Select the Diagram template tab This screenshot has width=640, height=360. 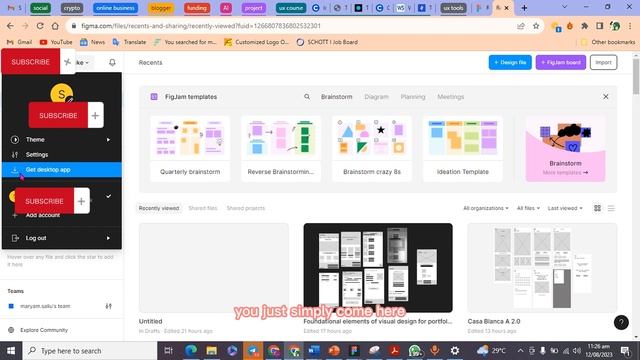(376, 97)
